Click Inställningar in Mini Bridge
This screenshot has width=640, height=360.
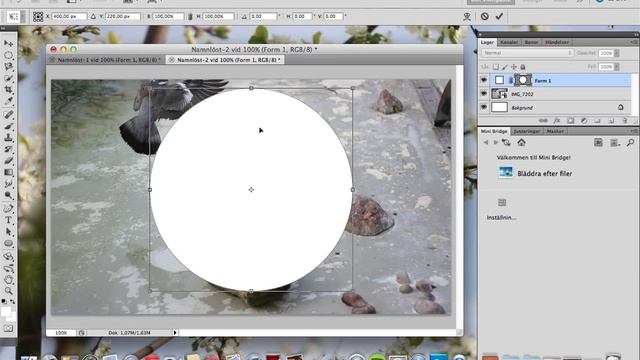click(502, 218)
